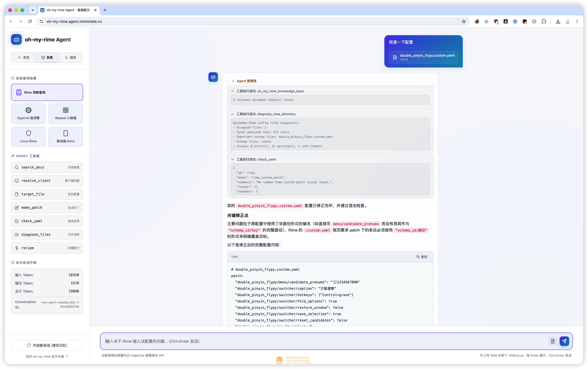Close the oh-my-rime Agent tab
Viewport: 588px width, 369px height.
[96, 10]
